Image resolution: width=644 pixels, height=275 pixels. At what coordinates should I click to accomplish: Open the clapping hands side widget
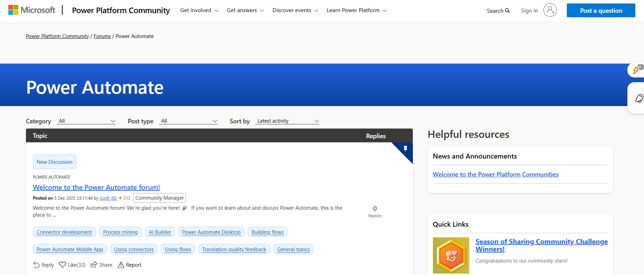[x=639, y=98]
